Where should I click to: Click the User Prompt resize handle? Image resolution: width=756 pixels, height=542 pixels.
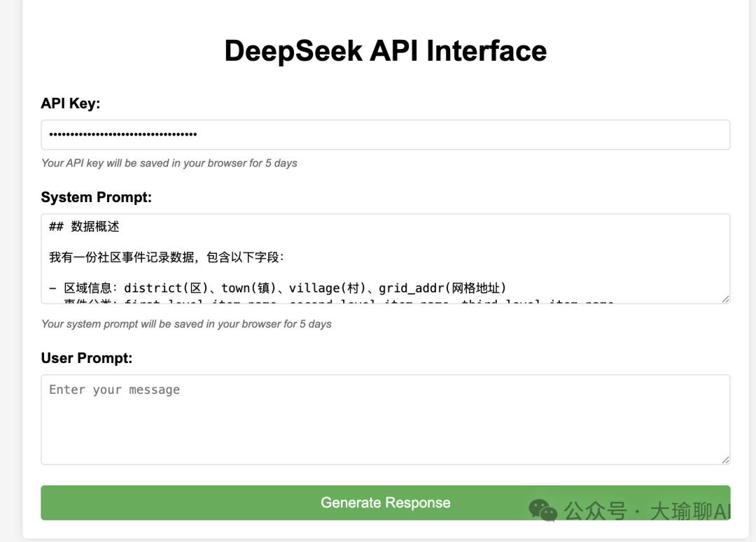tap(725, 460)
